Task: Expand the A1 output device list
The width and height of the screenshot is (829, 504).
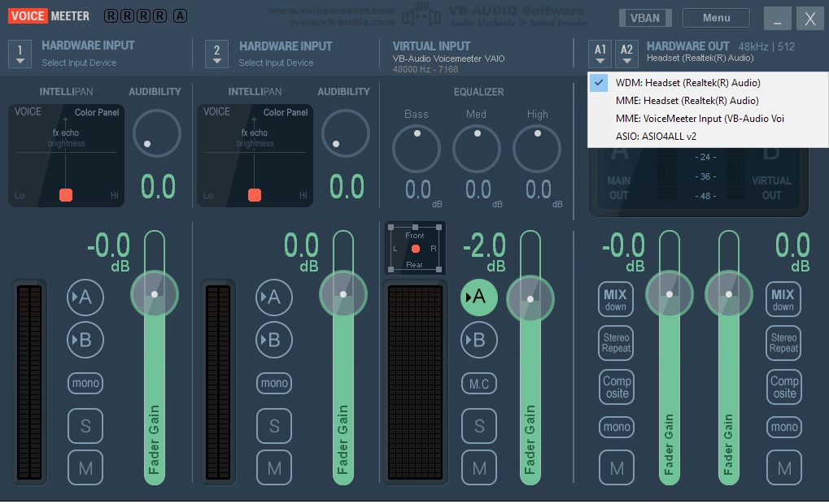Action: coord(600,54)
